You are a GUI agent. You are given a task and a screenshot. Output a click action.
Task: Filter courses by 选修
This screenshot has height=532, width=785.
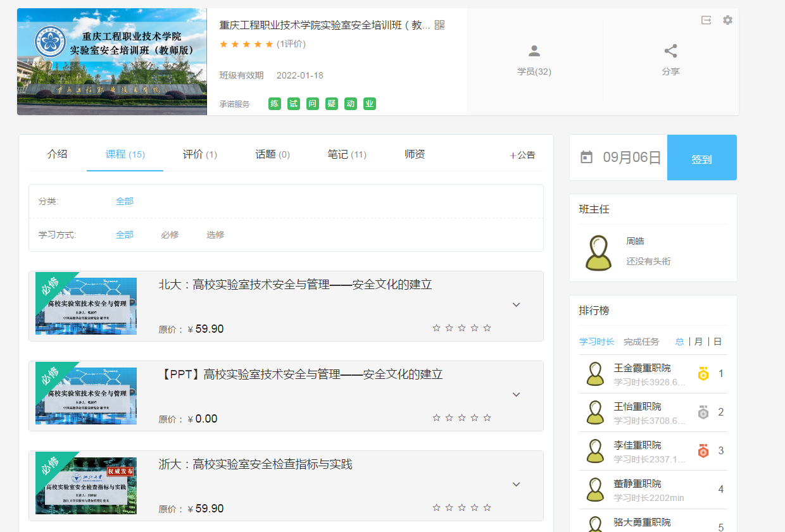tap(215, 235)
